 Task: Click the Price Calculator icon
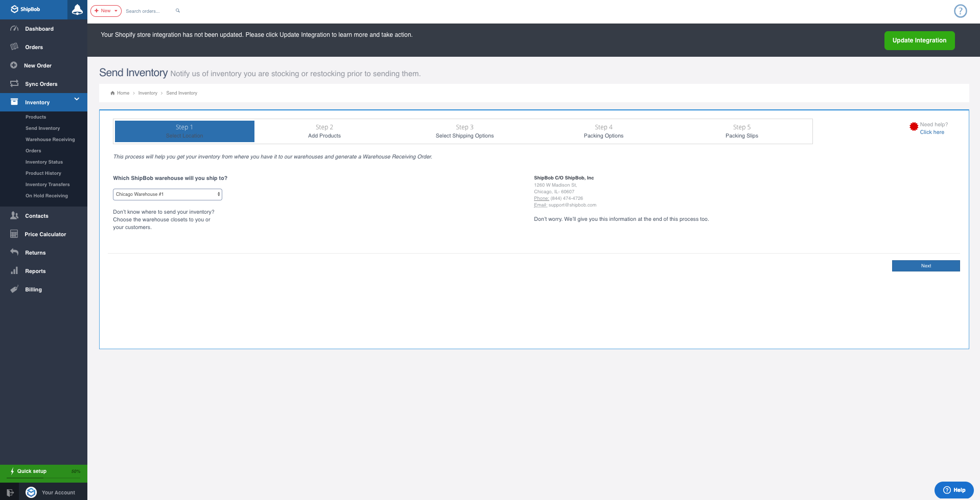tap(14, 234)
